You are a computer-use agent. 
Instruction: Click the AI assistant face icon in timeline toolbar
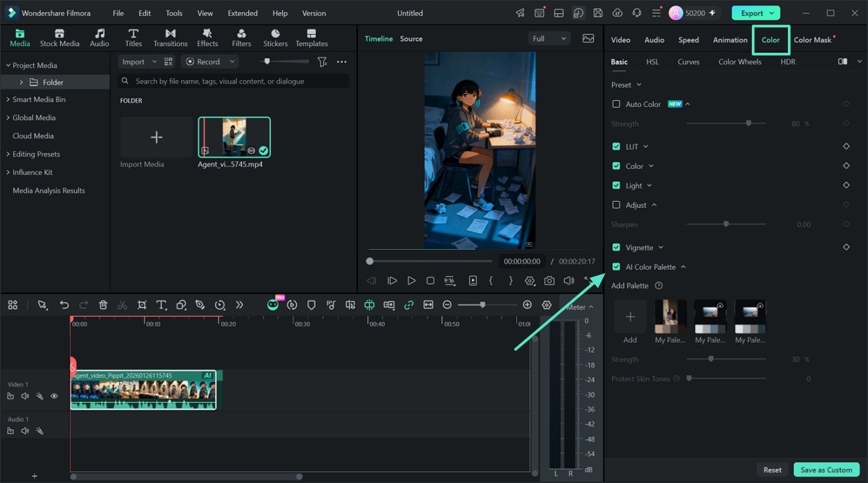point(272,305)
